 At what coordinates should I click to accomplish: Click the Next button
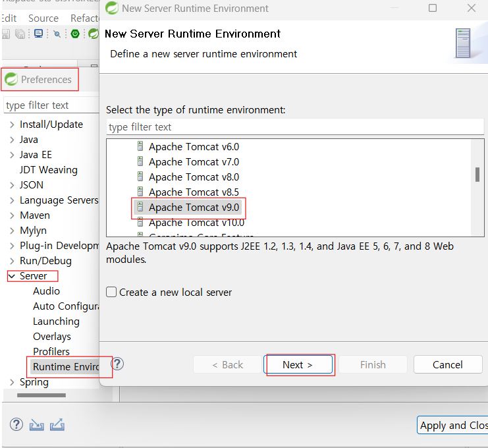pyautogui.click(x=298, y=364)
